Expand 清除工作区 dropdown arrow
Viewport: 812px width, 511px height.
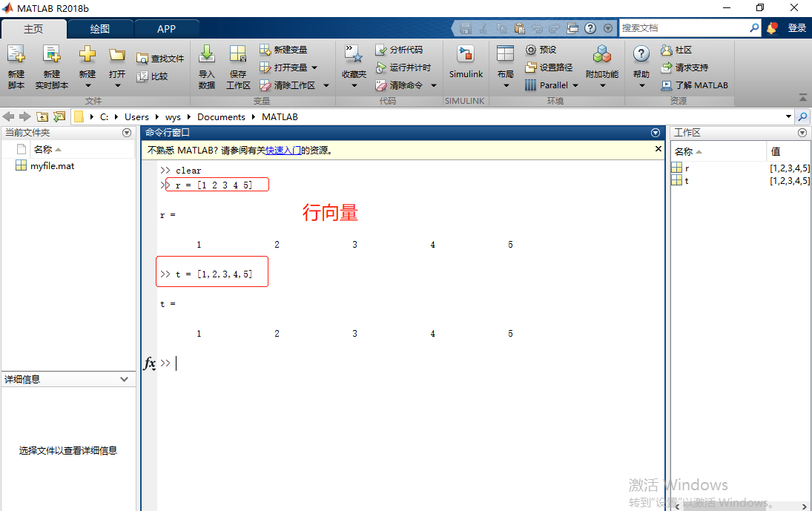pos(326,85)
